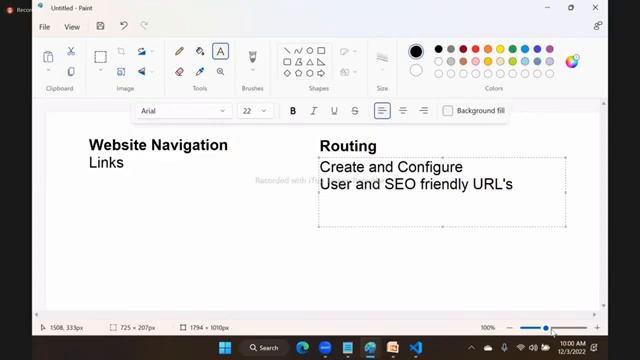Click the Brushes tool icon
This screenshot has height=360, width=640.
click(x=253, y=56)
